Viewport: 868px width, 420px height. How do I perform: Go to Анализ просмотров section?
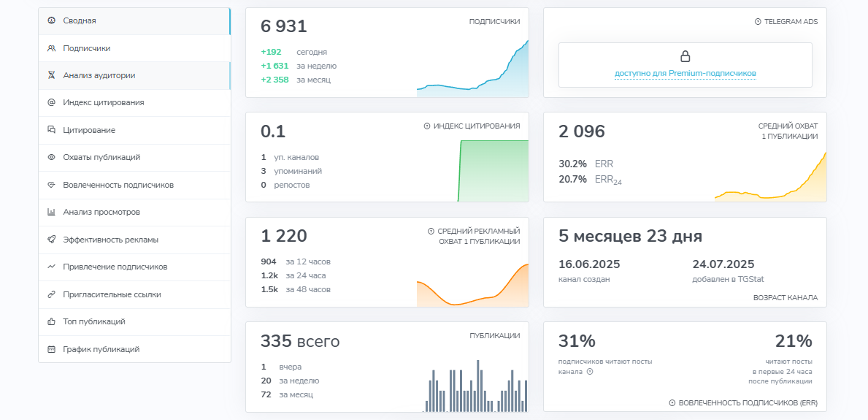(101, 212)
